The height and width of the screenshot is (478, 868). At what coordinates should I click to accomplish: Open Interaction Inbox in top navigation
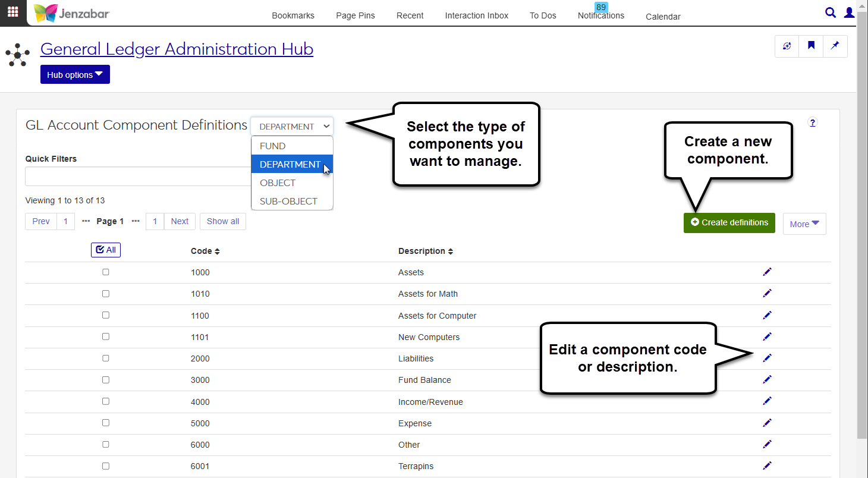pyautogui.click(x=476, y=15)
